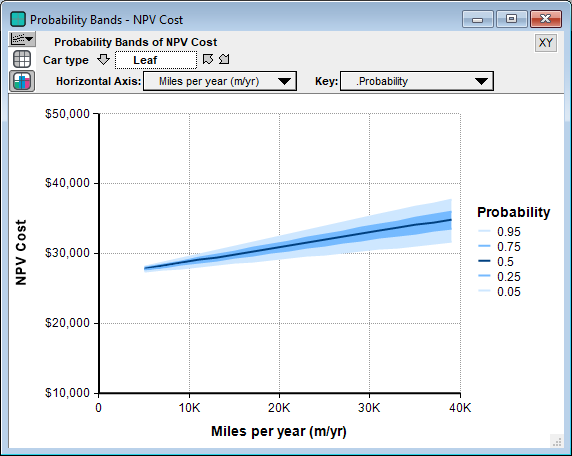
Task: Select the graph view icon
Action: tap(22, 81)
